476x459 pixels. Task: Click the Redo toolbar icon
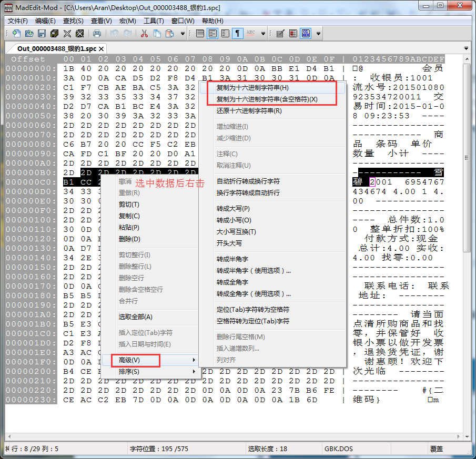pos(127,33)
